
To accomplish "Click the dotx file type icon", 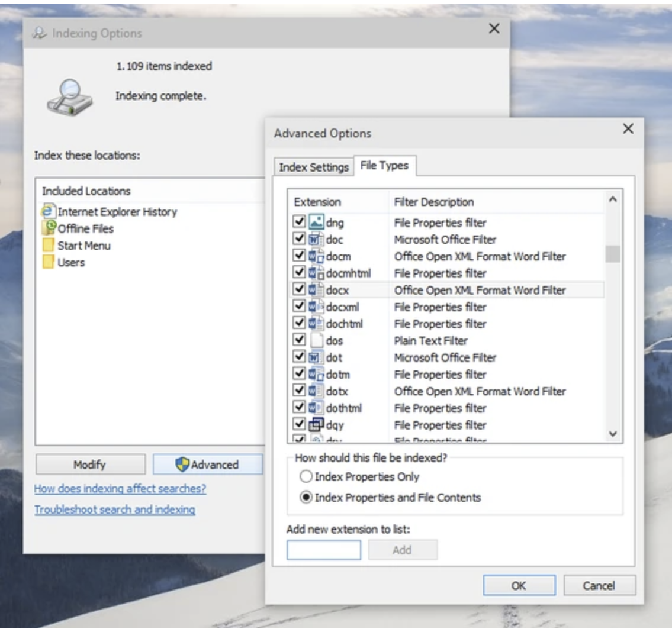I will coord(316,391).
